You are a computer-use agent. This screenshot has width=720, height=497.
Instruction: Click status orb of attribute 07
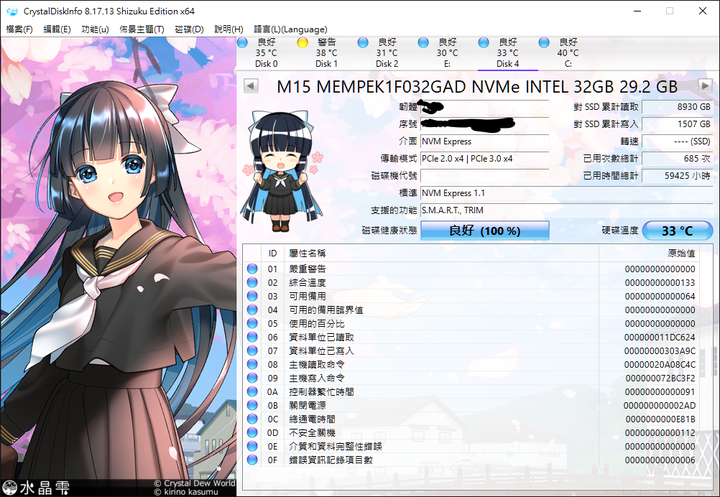252,350
